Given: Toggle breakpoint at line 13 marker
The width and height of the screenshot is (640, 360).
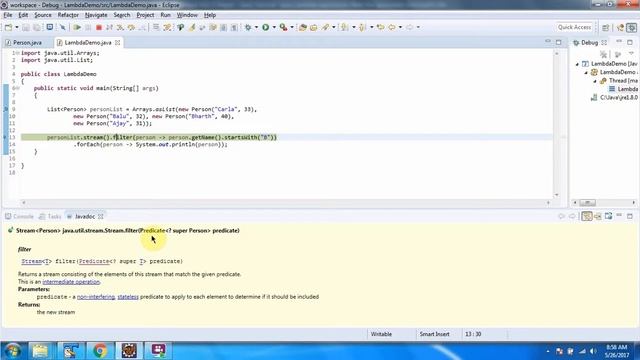Looking at the screenshot, I should click(x=5, y=137).
